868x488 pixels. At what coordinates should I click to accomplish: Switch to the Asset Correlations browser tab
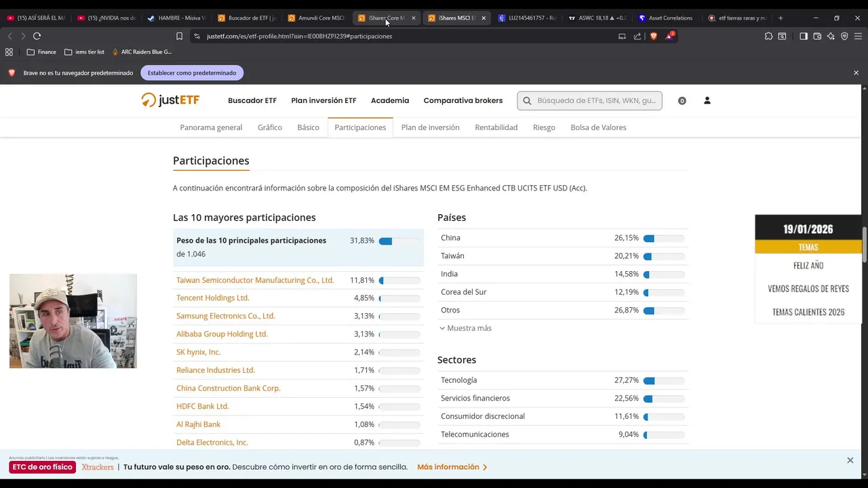pos(665,18)
